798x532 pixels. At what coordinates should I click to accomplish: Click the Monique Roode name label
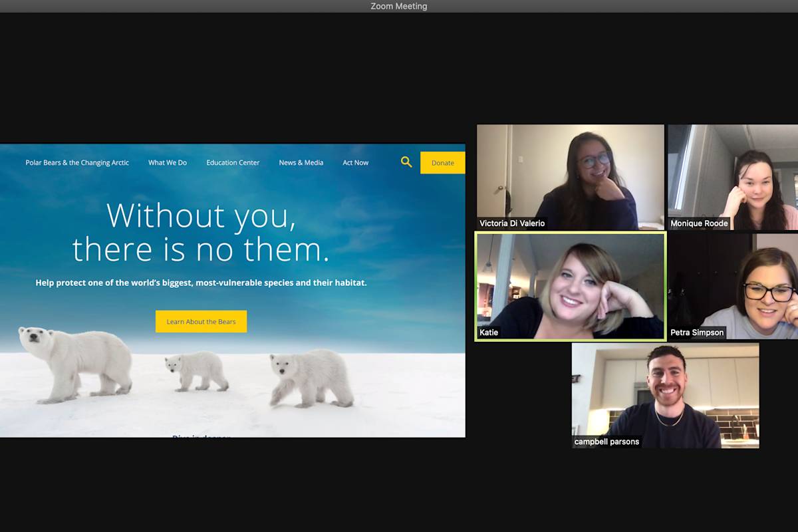[699, 223]
